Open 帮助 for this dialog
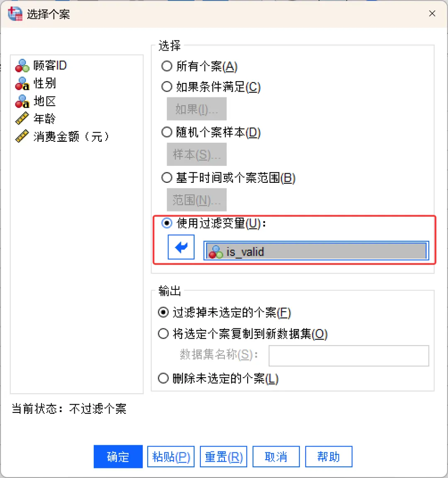Screen dimensions: 448x478 pos(329,457)
